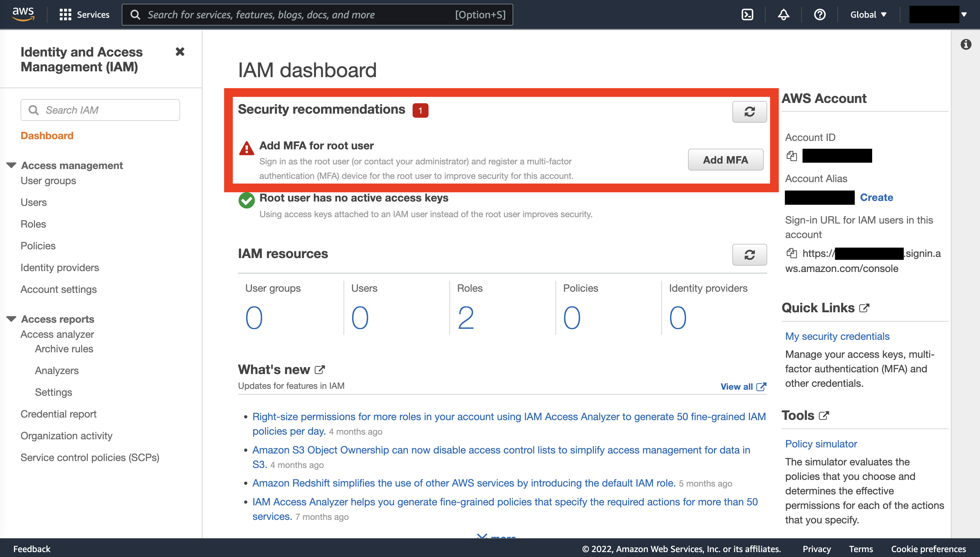Open Privacy in the footer

pos(816,549)
